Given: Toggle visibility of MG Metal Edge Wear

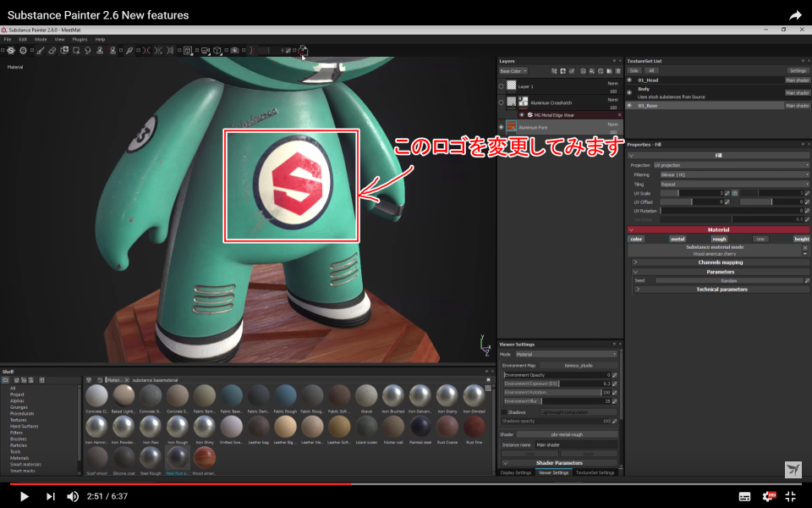Looking at the screenshot, I should click(x=522, y=115).
